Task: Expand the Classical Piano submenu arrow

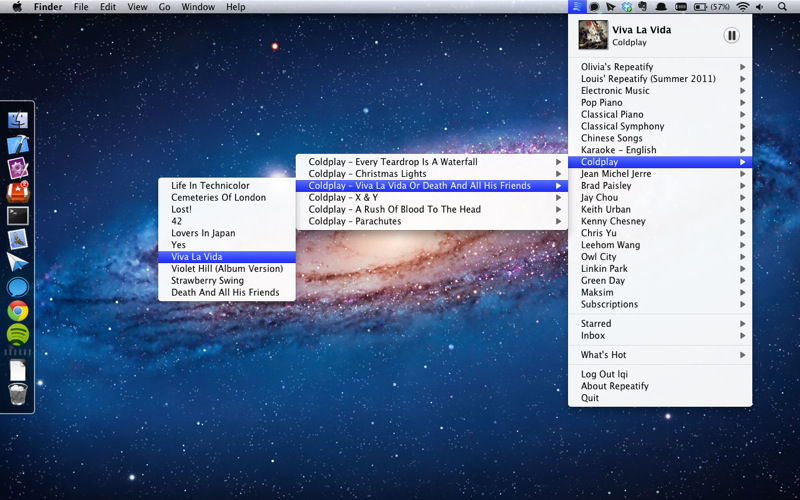Action: point(743,114)
